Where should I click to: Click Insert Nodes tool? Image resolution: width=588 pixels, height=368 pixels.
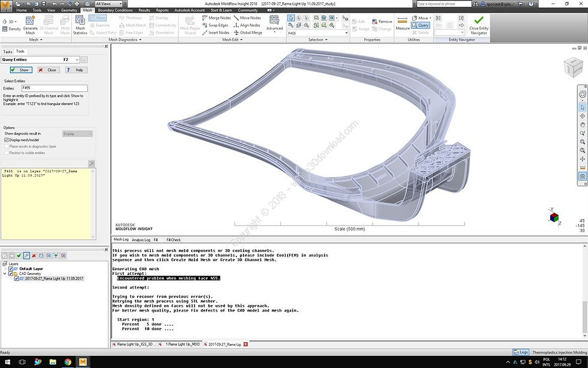[x=215, y=32]
